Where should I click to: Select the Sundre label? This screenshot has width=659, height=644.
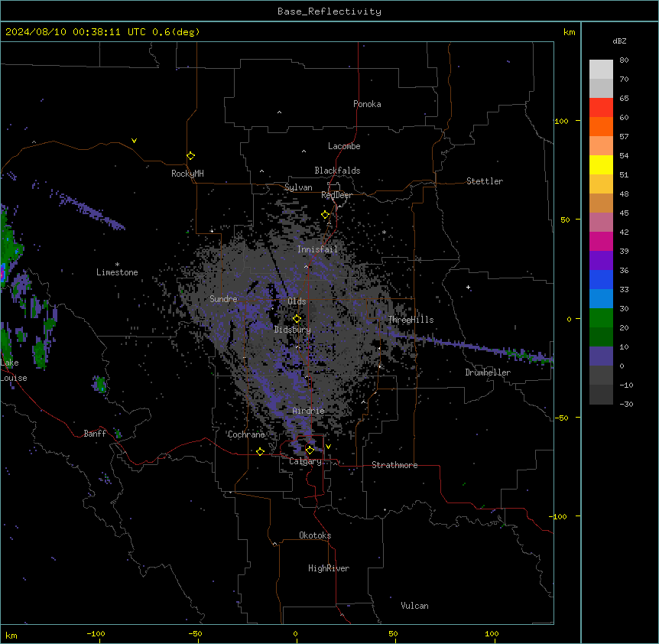pyautogui.click(x=223, y=299)
